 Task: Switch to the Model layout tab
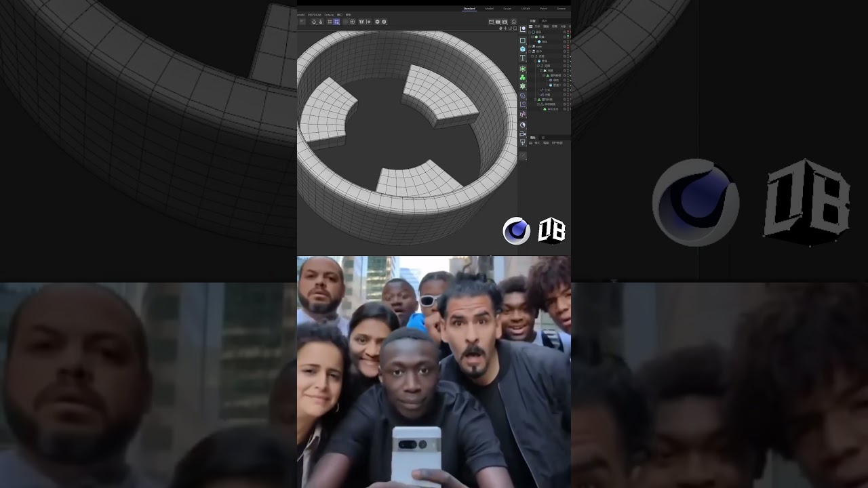[x=490, y=9]
